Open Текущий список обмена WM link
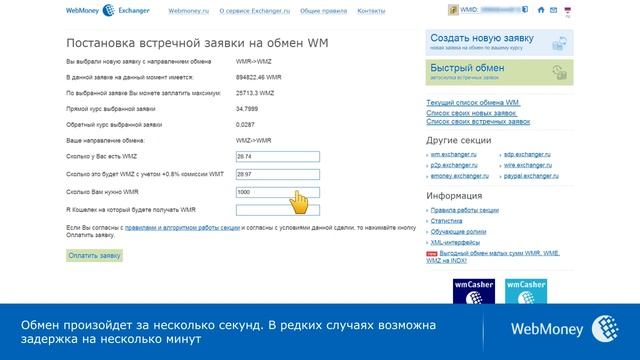The image size is (640, 360). [473, 102]
